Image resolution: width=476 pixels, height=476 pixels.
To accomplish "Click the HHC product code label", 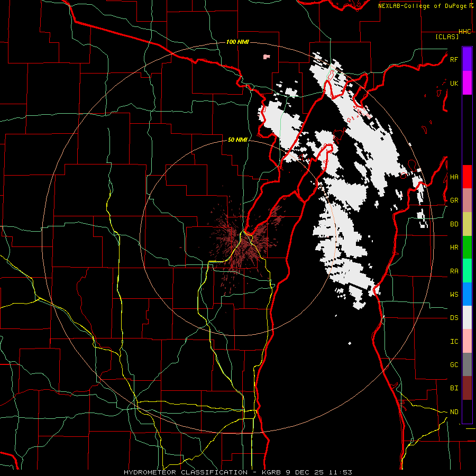I will [x=465, y=32].
